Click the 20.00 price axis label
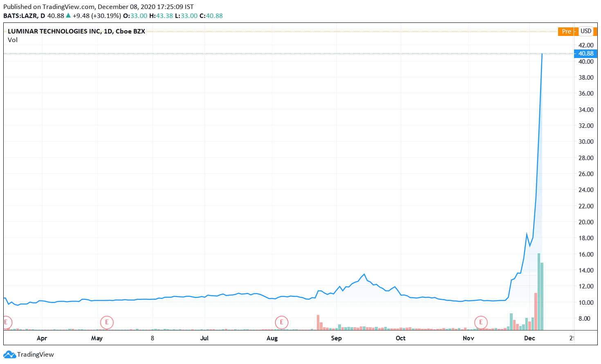 click(x=586, y=222)
